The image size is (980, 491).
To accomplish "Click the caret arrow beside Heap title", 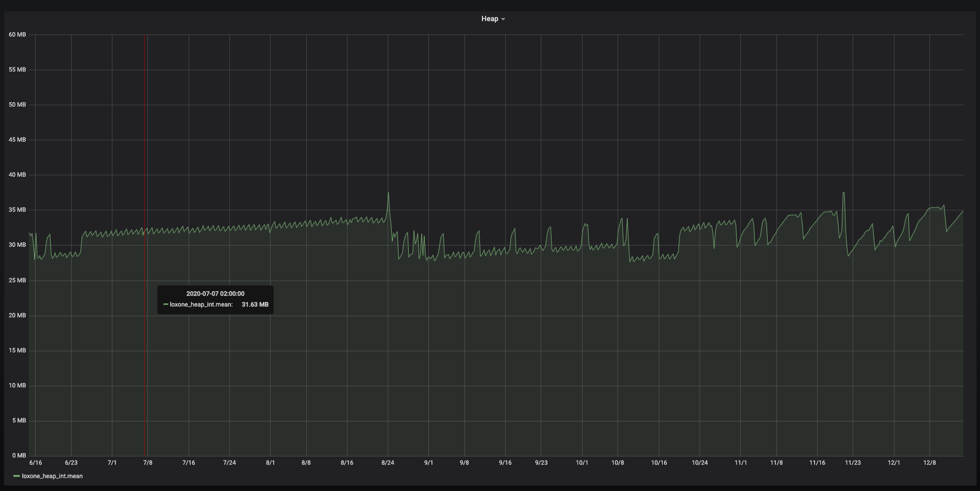I will pos(503,19).
